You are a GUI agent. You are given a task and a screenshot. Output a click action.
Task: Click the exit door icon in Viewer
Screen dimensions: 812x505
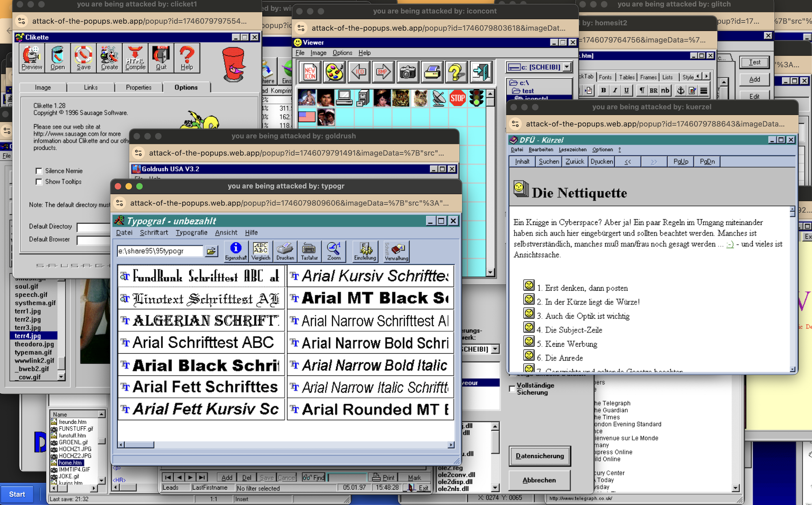(481, 73)
